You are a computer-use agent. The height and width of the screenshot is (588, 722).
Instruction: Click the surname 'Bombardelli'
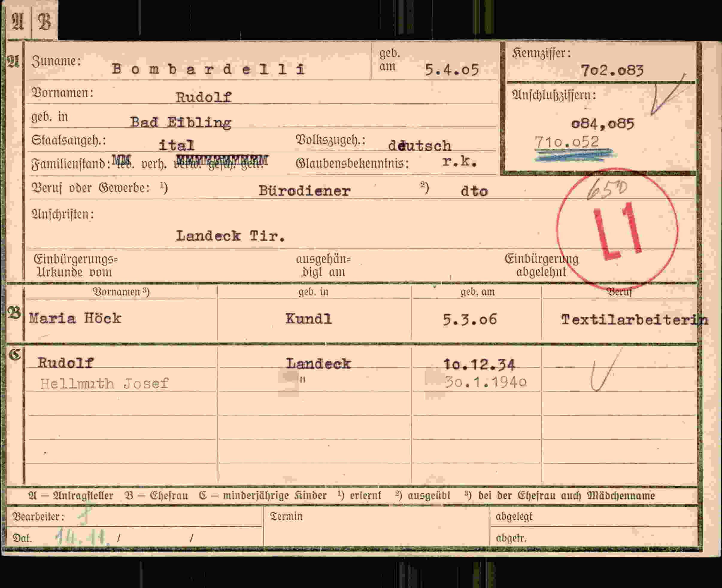(x=208, y=69)
